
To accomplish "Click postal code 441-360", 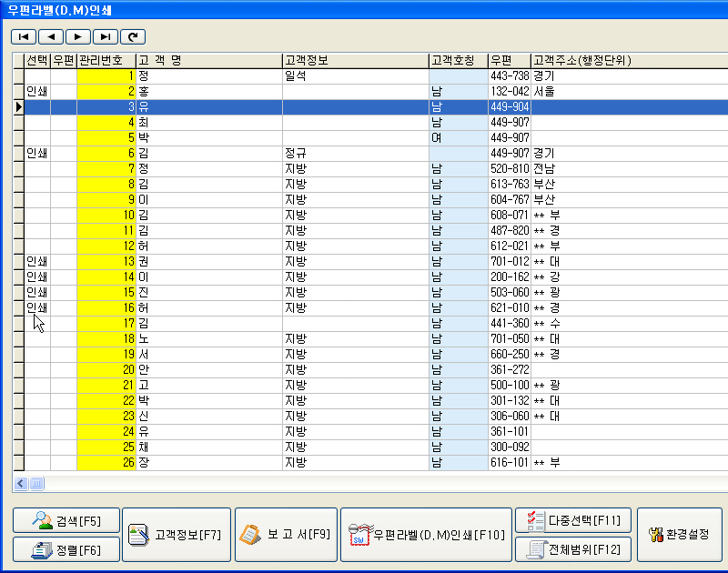I will 510,324.
